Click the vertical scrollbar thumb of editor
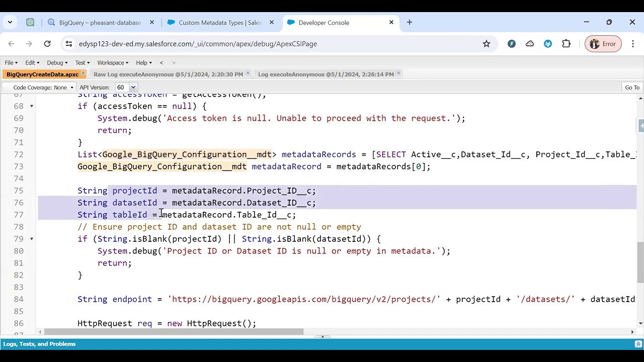Viewport: 644px width, 362px height. click(x=640, y=262)
